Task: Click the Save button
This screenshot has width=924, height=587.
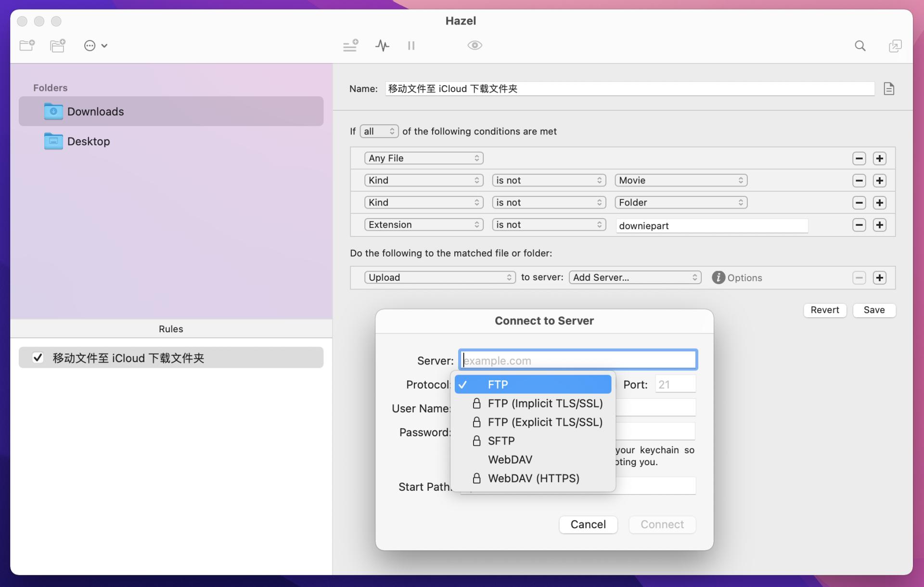Action: click(874, 310)
